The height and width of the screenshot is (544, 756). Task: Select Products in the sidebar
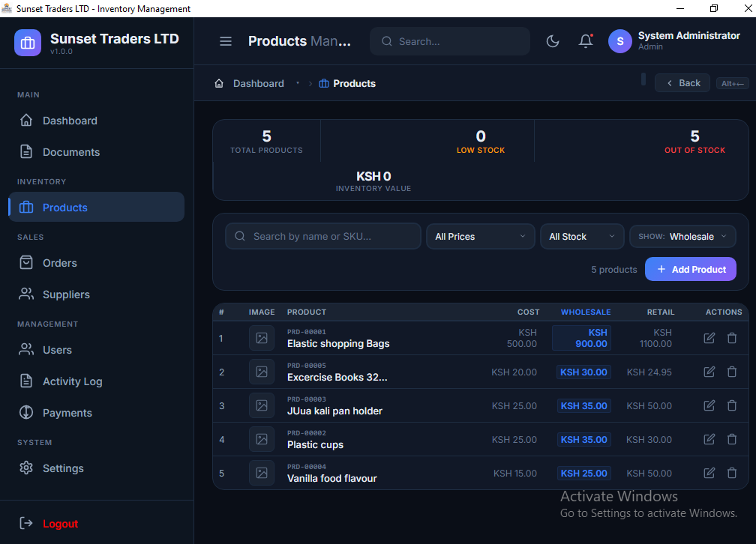coord(97,208)
